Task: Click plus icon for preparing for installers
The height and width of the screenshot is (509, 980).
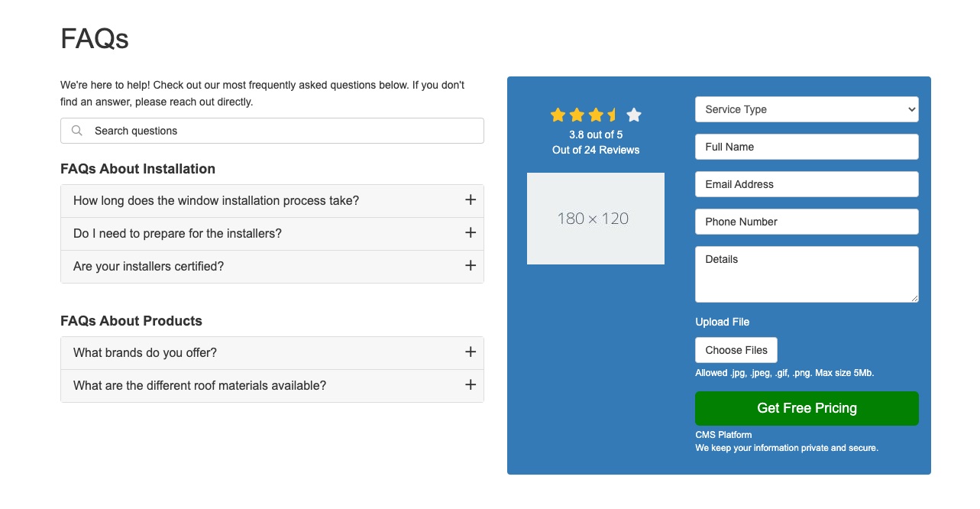Action: click(x=471, y=232)
